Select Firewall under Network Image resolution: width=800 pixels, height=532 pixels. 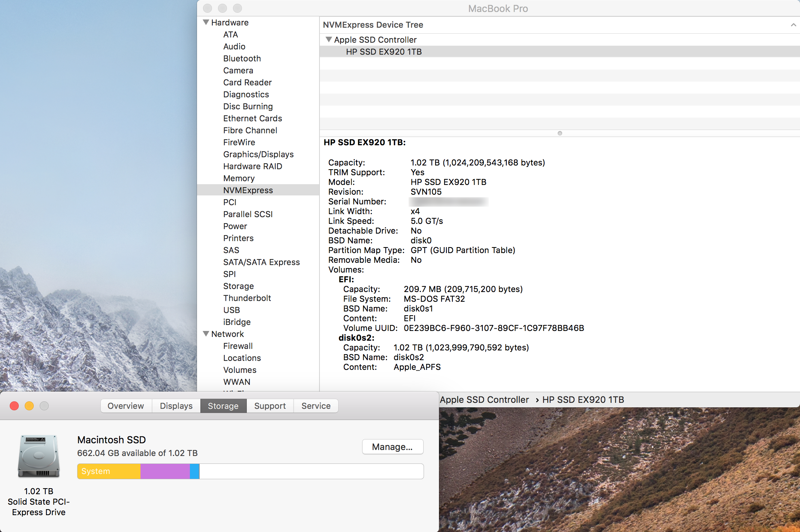[238, 346]
